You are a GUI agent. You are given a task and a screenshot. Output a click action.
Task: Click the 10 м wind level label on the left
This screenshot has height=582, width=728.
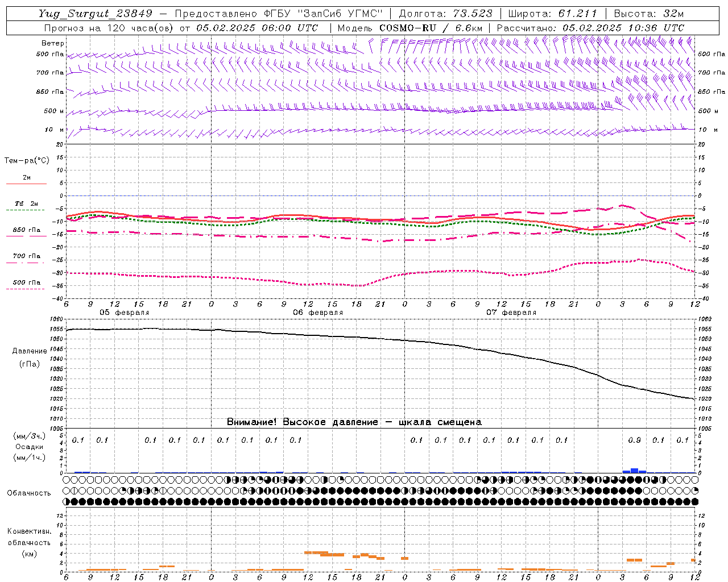55,130
